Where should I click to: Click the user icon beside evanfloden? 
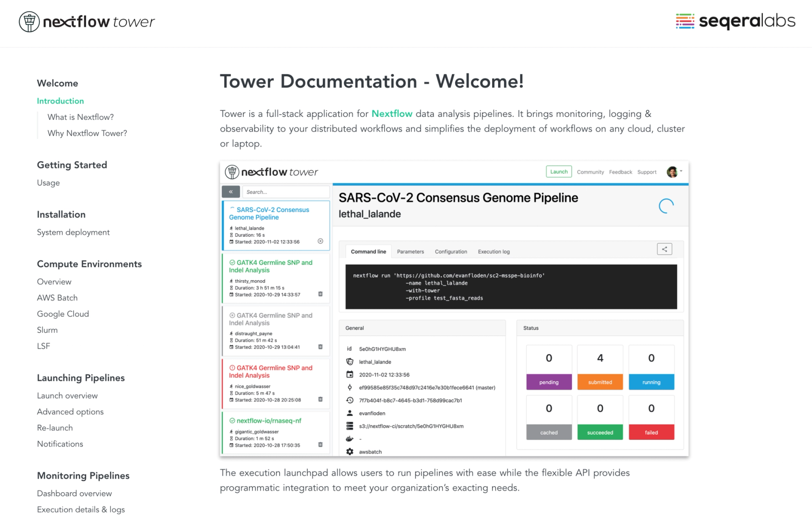pos(349,413)
